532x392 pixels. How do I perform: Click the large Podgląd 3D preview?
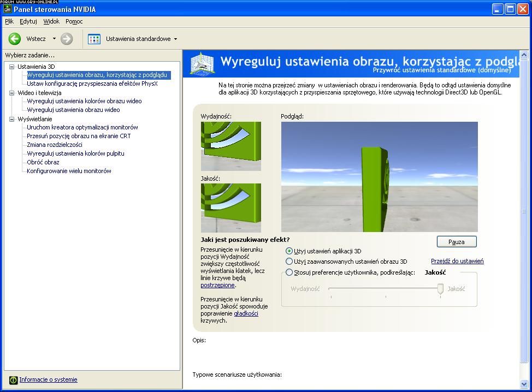pos(379,177)
